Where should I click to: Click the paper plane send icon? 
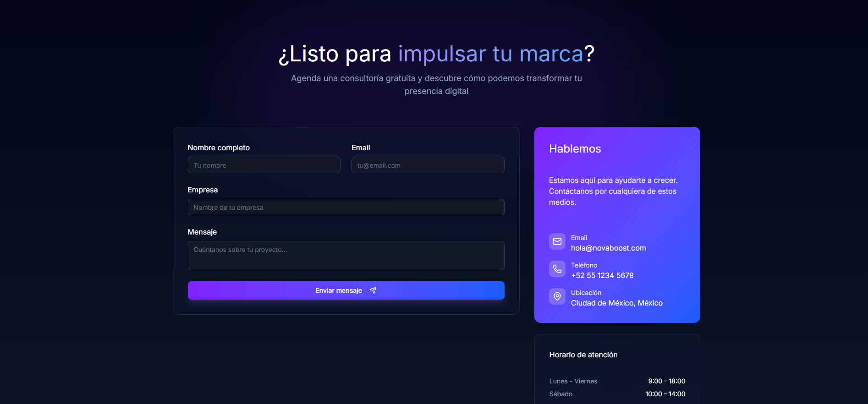(373, 290)
